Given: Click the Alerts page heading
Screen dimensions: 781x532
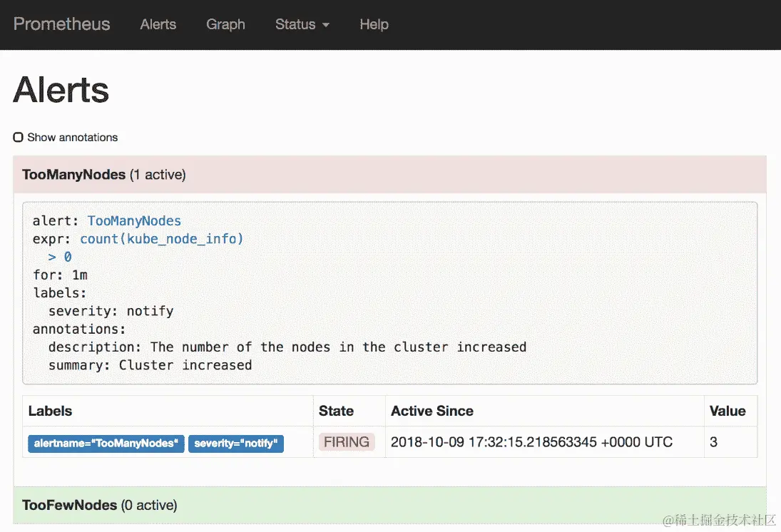Looking at the screenshot, I should tap(61, 90).
